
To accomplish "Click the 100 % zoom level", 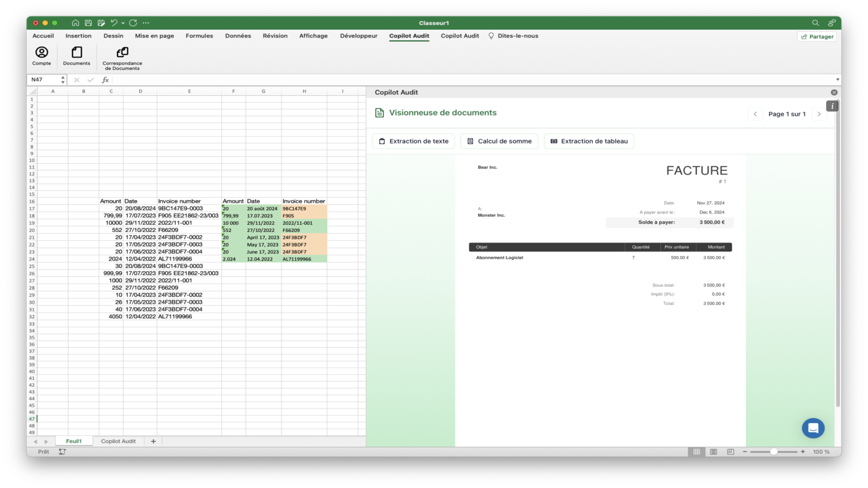I will tap(821, 452).
